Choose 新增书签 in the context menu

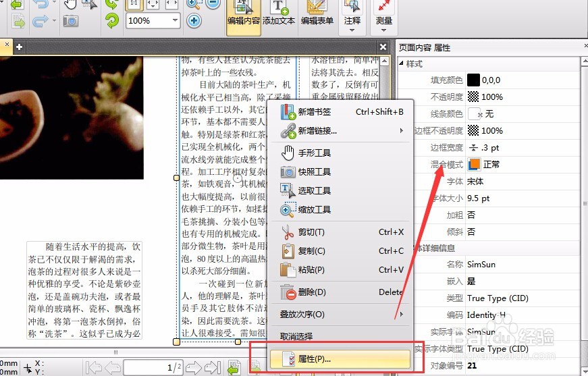[x=342, y=111]
